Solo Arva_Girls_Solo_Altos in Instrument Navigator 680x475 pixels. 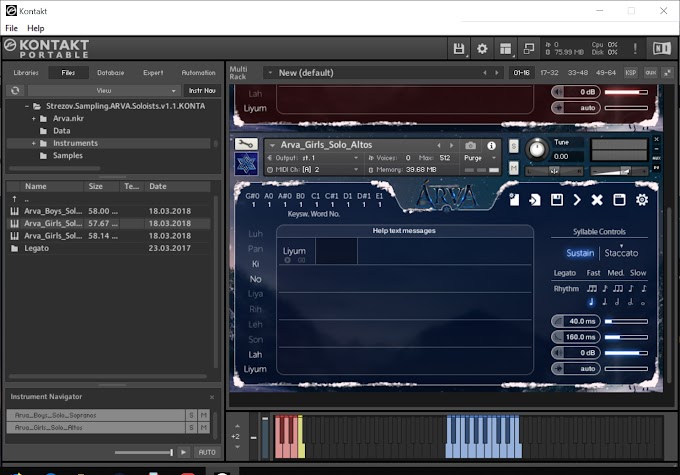tap(191, 428)
